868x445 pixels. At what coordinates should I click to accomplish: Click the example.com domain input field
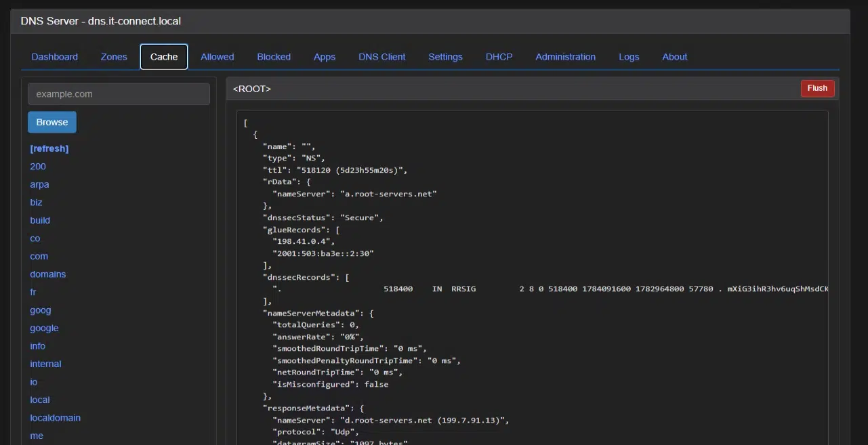tap(119, 94)
